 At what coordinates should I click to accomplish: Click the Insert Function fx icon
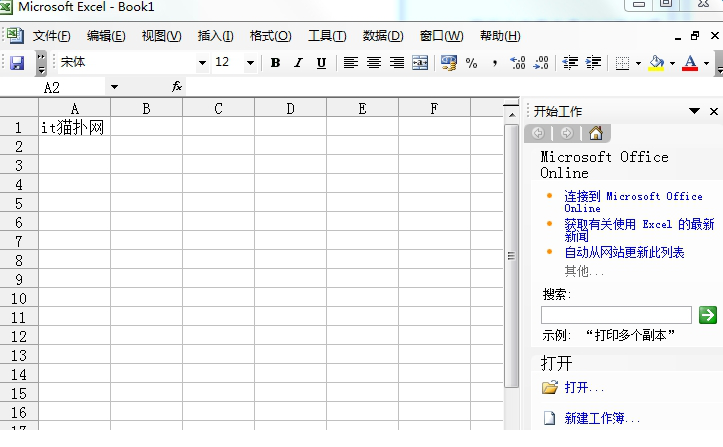pos(177,86)
